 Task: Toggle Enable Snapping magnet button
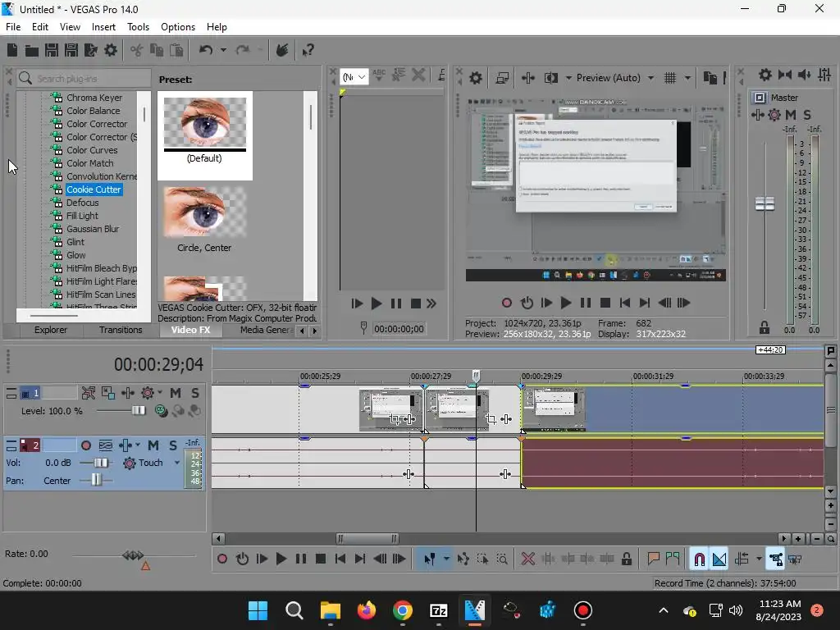click(699, 559)
